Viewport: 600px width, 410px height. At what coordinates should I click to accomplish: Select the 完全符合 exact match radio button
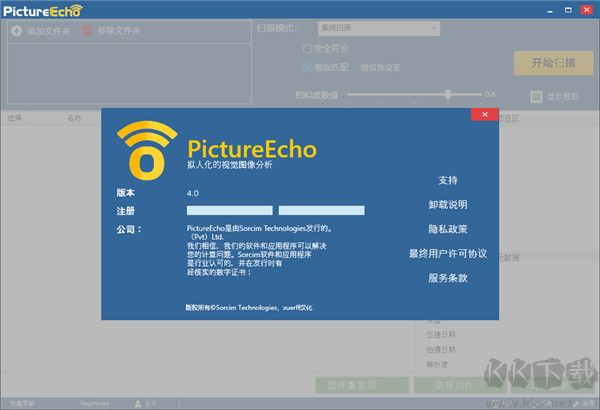(x=307, y=49)
